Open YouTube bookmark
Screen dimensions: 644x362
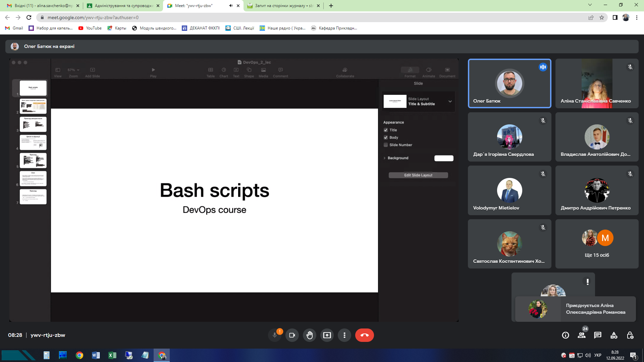tap(90, 28)
